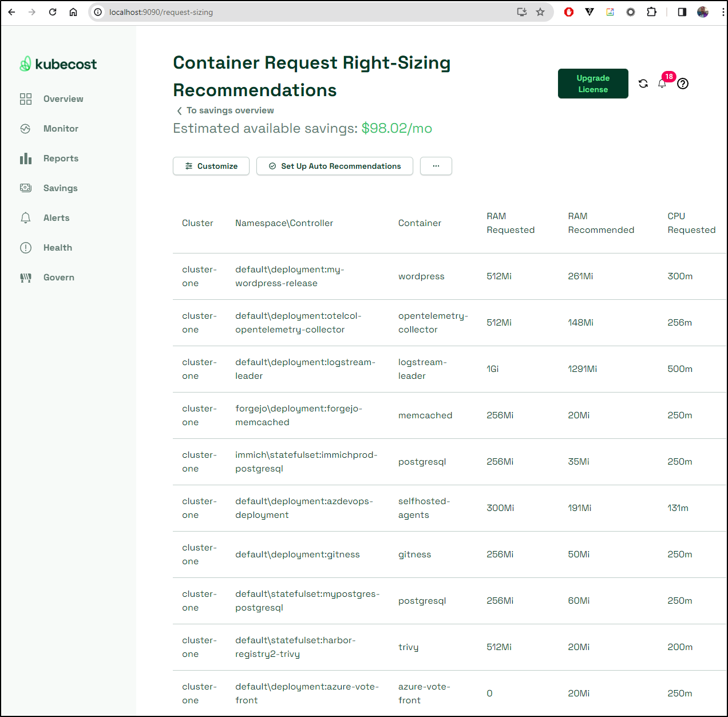Select the logstream-leader container cell
Image resolution: width=728 pixels, height=717 pixels.
[x=422, y=369]
